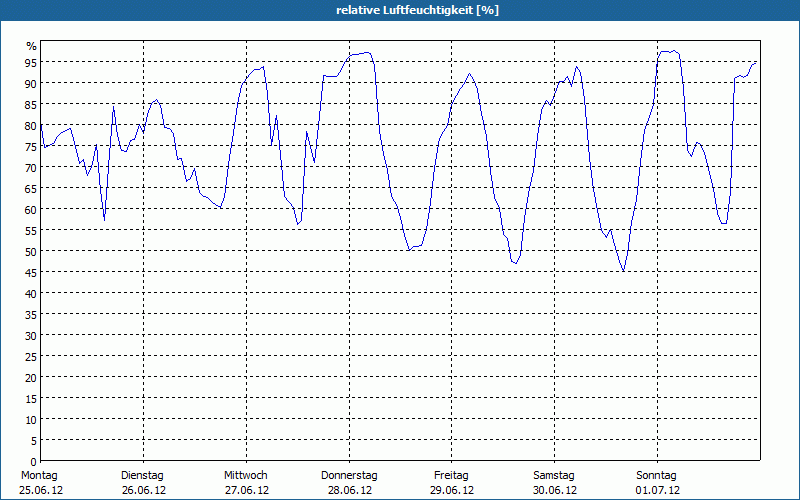Click the y-axis value 35
800x500 pixels.
(x=31, y=314)
